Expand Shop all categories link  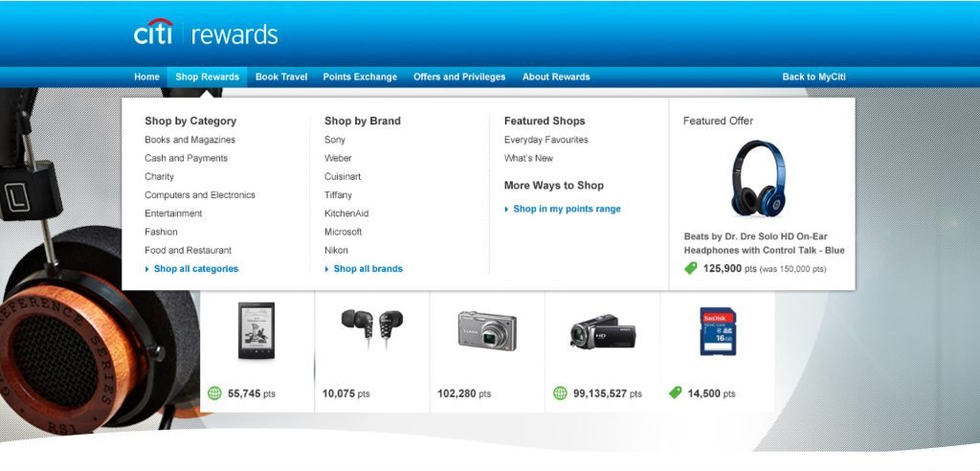(195, 269)
